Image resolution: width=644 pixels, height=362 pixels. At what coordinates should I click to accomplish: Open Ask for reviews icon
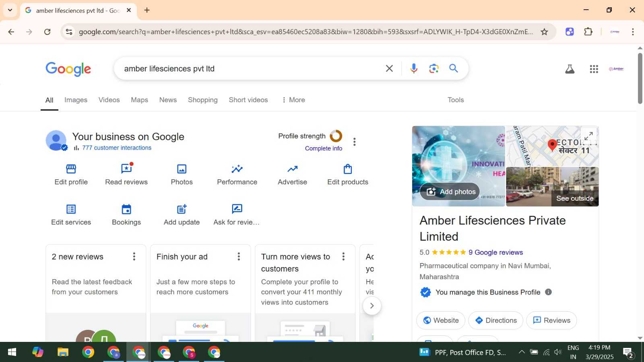point(237,209)
